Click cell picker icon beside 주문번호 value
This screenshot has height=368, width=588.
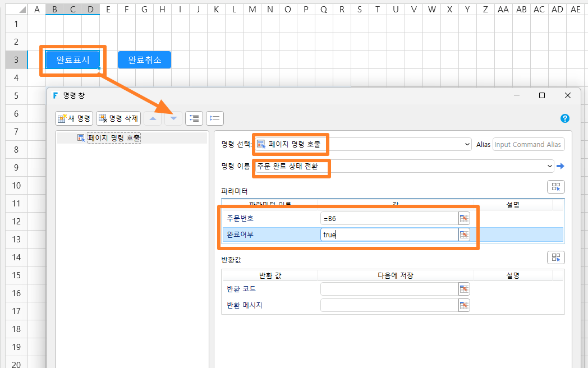point(464,218)
